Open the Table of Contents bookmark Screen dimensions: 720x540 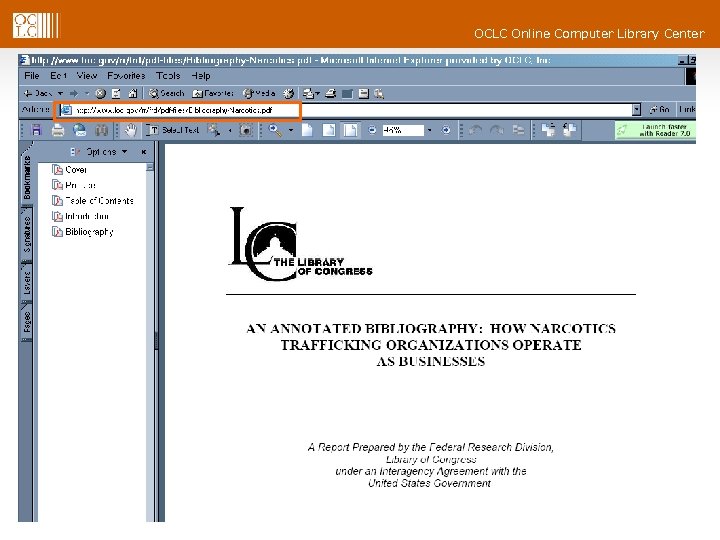click(93, 201)
